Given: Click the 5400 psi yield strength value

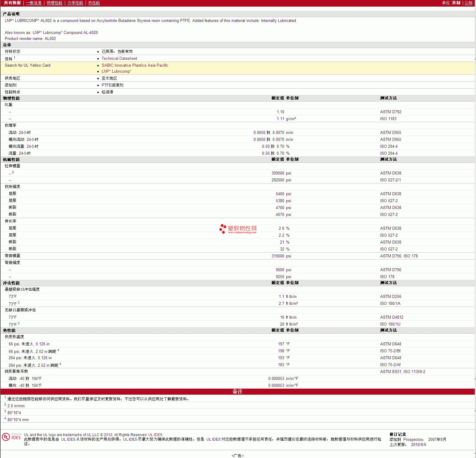Looking at the screenshot, I should [x=283, y=194].
